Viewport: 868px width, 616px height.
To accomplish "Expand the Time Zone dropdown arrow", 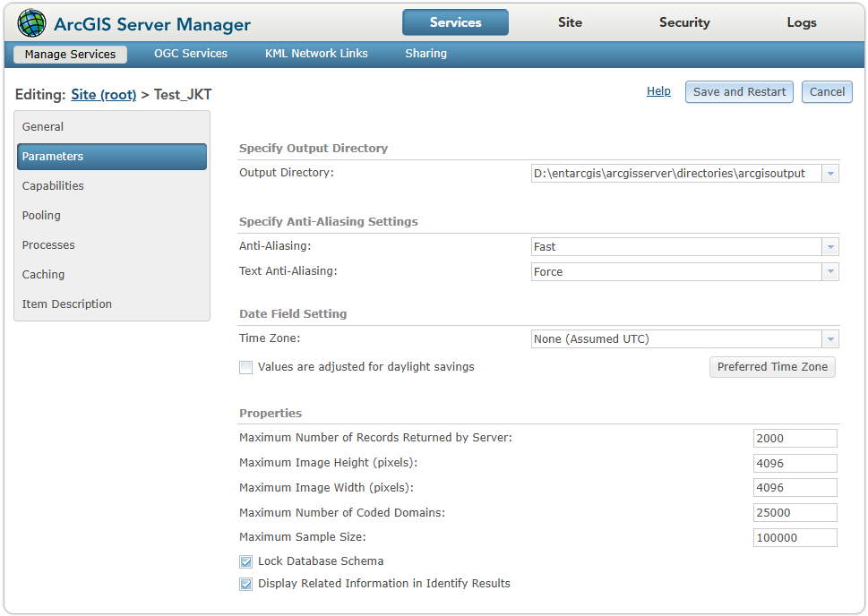I will pos(830,339).
